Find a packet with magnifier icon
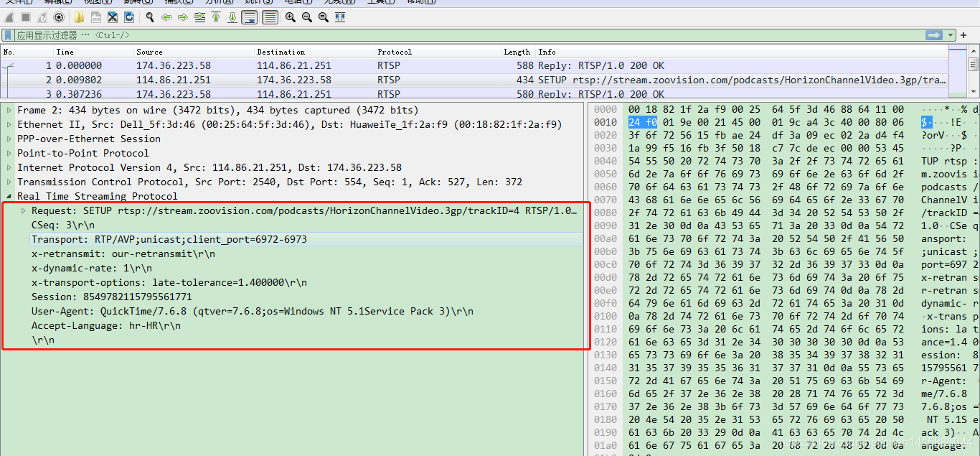980x456 pixels. [x=149, y=17]
